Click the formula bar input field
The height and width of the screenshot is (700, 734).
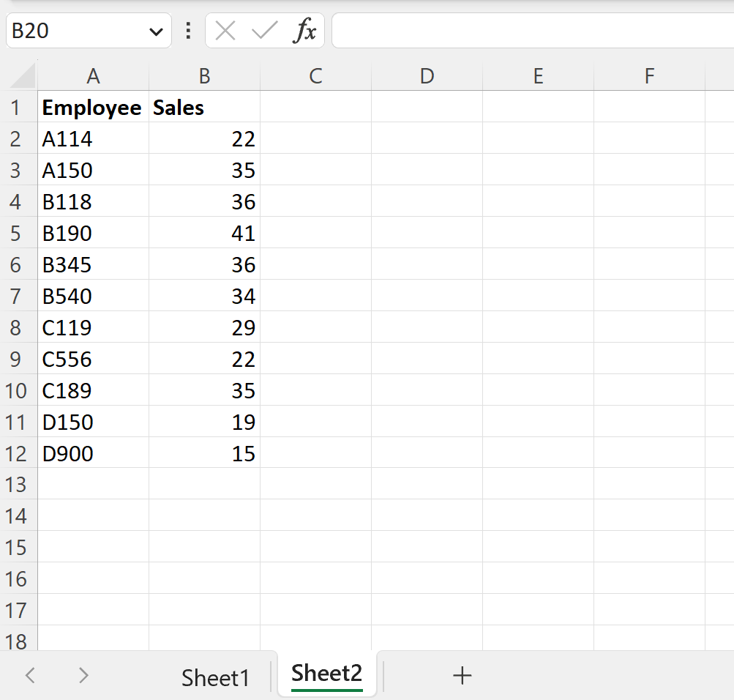click(x=533, y=31)
